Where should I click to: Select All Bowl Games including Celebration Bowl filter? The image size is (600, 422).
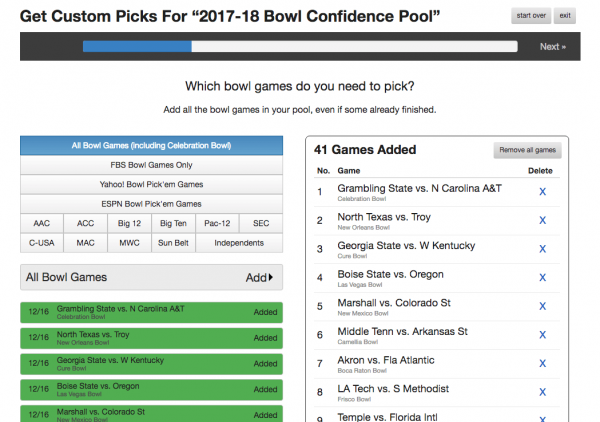click(152, 145)
